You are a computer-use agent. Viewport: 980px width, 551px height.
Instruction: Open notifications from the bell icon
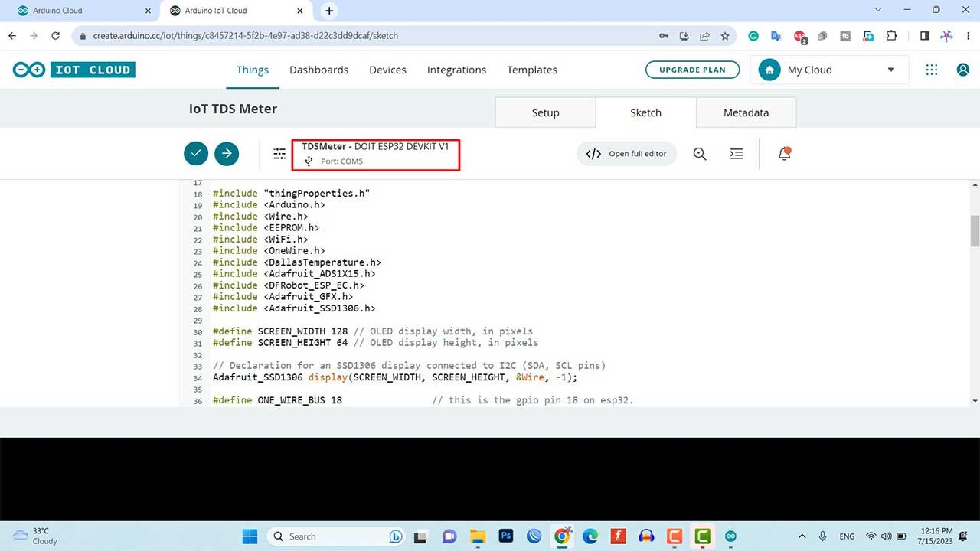click(x=784, y=153)
